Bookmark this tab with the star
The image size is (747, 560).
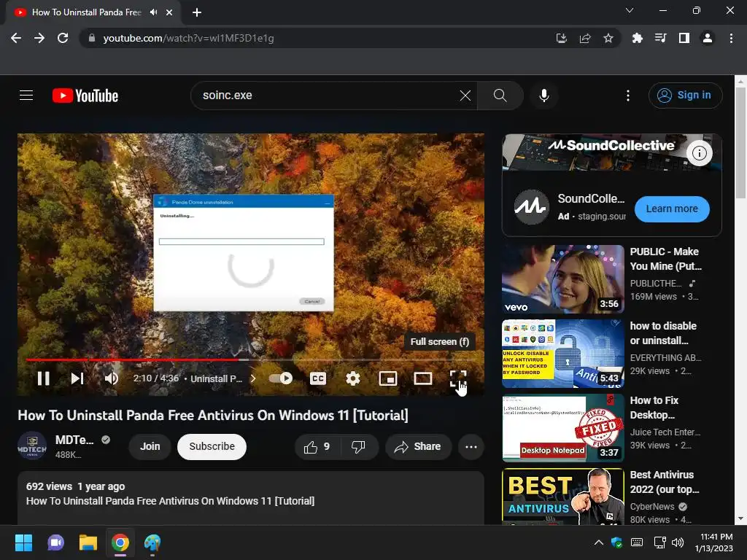pos(608,38)
